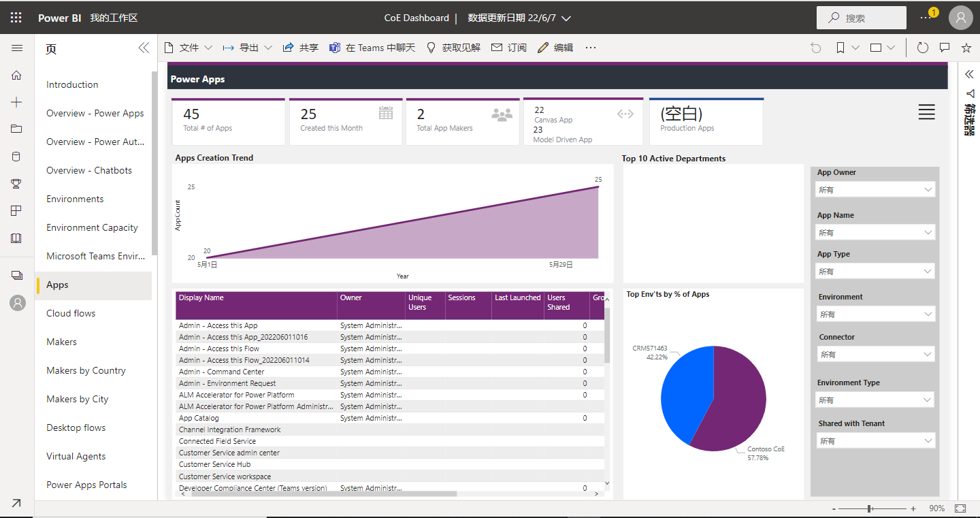The height and width of the screenshot is (518, 980).
Task: Open the user account avatar
Action: pyautogui.click(x=961, y=18)
